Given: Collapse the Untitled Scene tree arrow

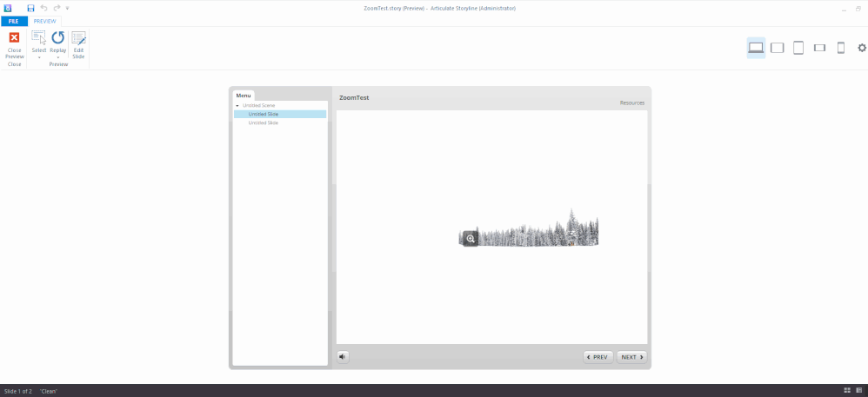Looking at the screenshot, I should tap(237, 106).
